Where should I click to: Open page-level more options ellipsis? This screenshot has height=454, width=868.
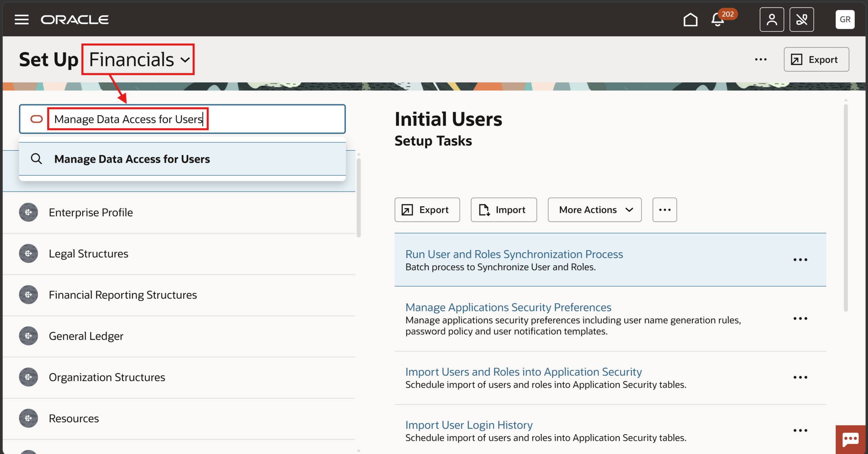761,59
